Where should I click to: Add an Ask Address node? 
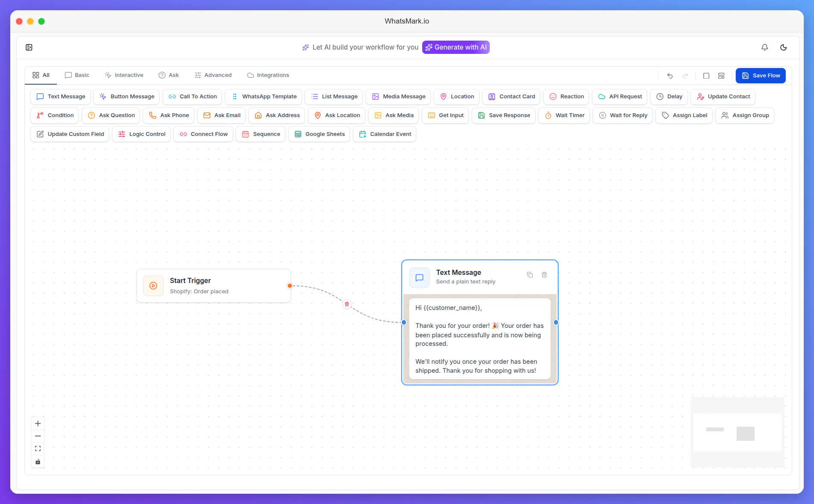277,115
